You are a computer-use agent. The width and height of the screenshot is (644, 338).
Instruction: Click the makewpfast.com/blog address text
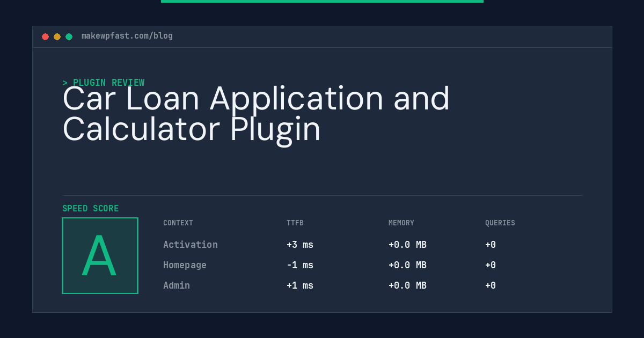(127, 36)
